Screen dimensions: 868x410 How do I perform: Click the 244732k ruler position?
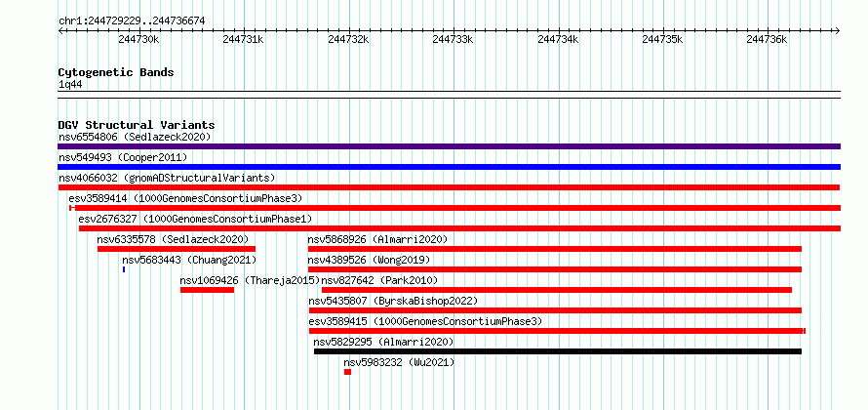coord(348,39)
